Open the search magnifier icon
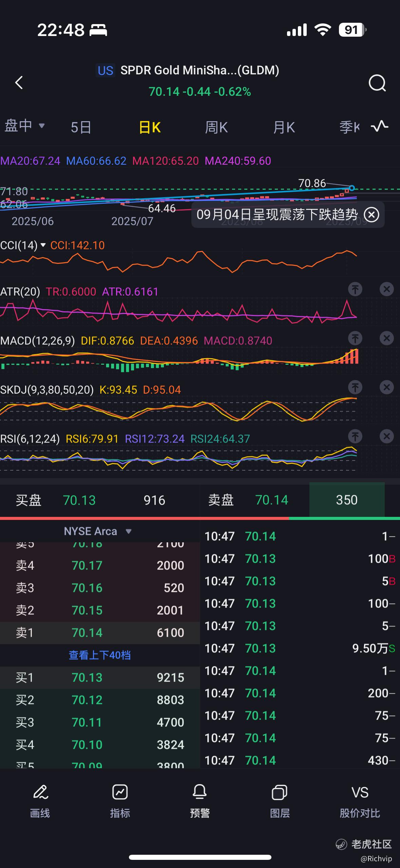This screenshot has width=400, height=868. tap(377, 83)
